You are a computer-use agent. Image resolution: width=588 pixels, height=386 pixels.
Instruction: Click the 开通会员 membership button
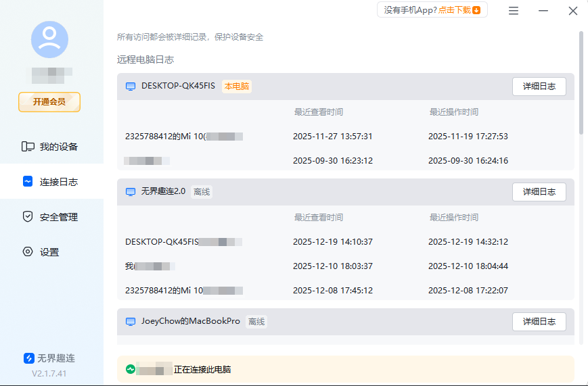49,102
